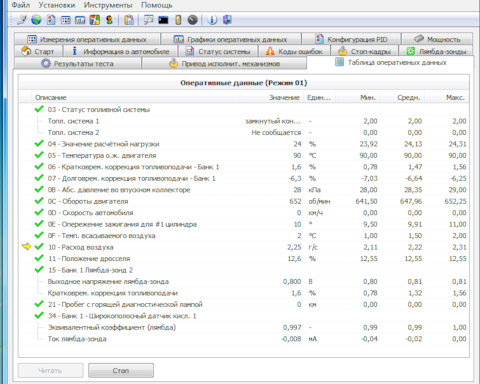Viewport: 480px width, 384px height.
Task: Click the exit door toolbar icon
Action: point(227,20)
